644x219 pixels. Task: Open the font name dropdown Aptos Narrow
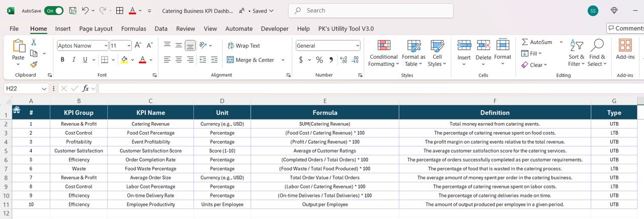(x=105, y=46)
